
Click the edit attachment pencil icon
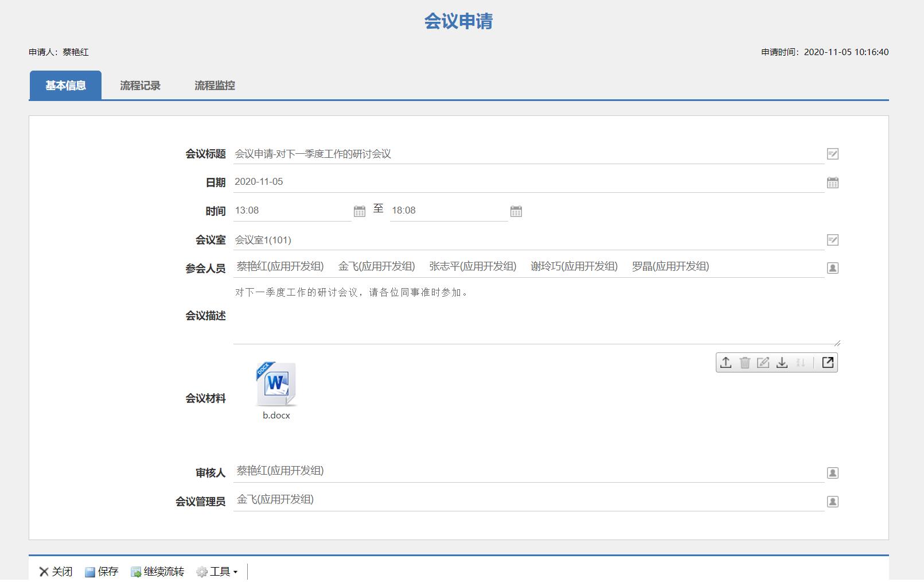[x=763, y=363]
